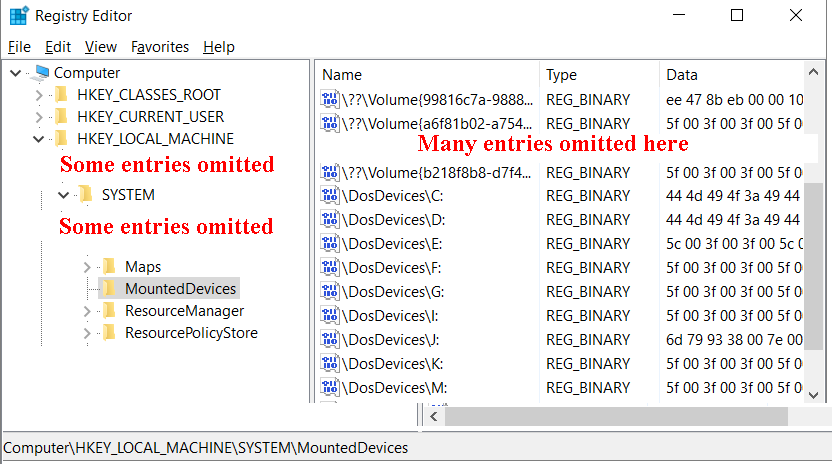832x464 pixels.
Task: Click the binary icon beside \DosDevices\J:
Action: click(330, 340)
